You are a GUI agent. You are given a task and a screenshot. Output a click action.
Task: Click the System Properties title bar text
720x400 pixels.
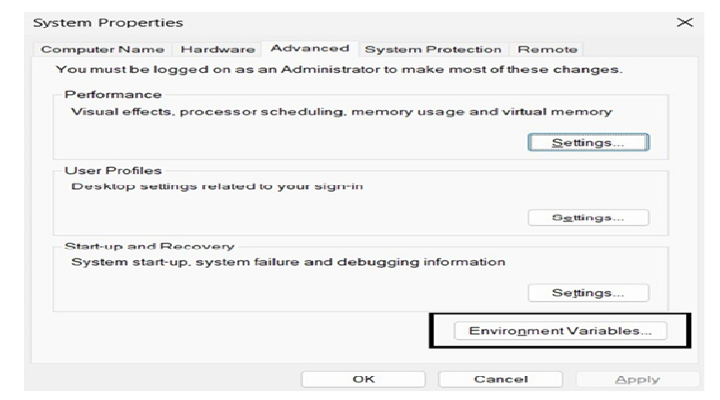point(97,22)
